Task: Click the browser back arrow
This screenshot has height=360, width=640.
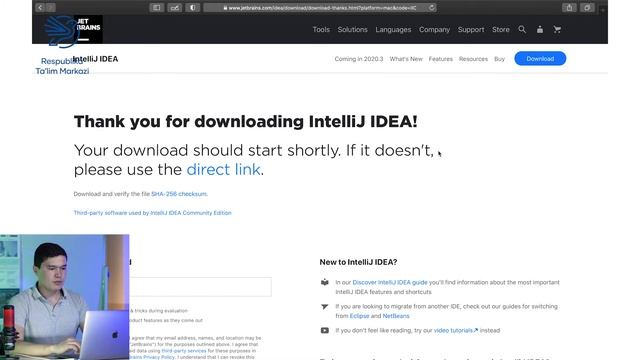Action: [40, 7]
